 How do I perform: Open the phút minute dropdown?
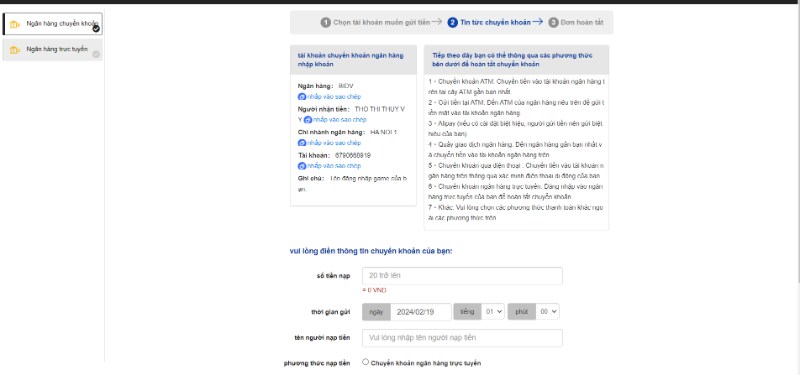[x=547, y=312]
